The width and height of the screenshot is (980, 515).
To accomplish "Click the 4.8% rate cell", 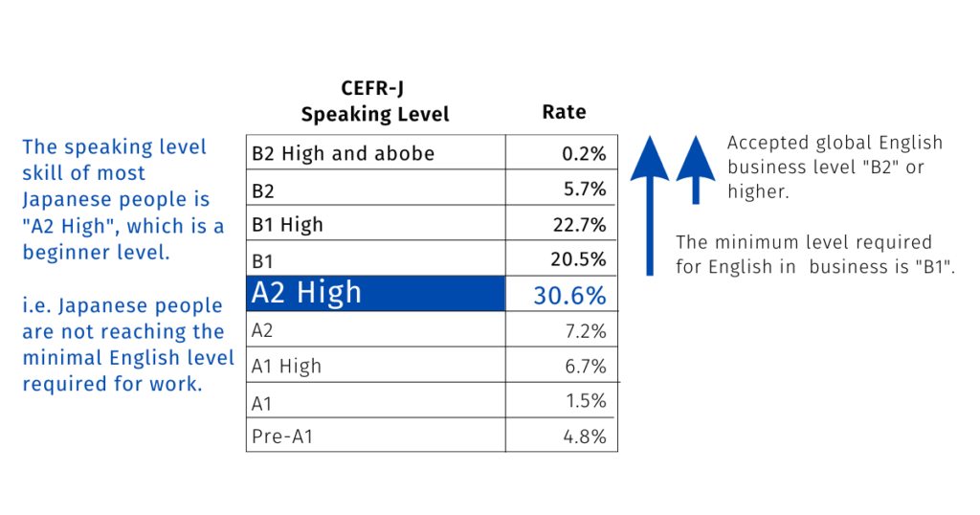I will click(x=585, y=437).
